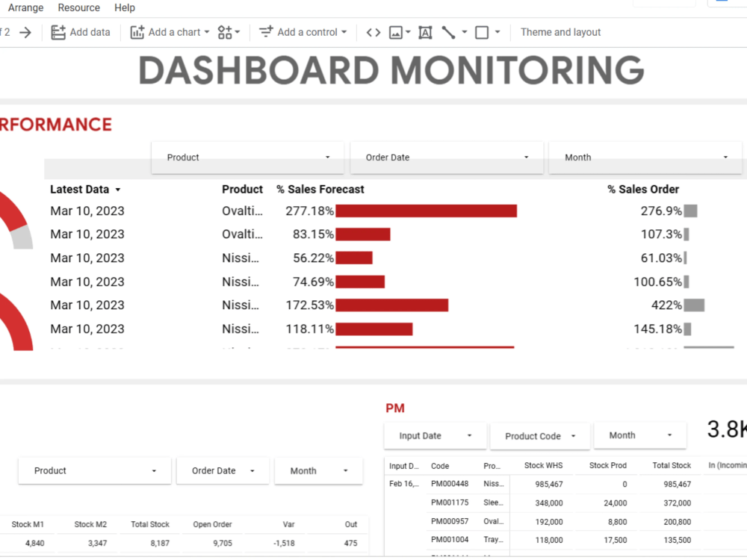Open the Resource menu
Screen dimensions: 747x560
click(78, 7)
